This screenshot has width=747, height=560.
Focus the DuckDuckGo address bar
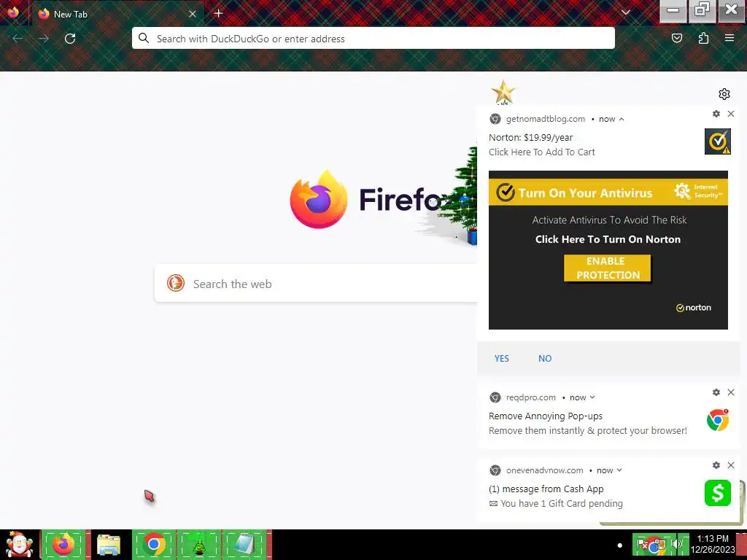tap(373, 38)
